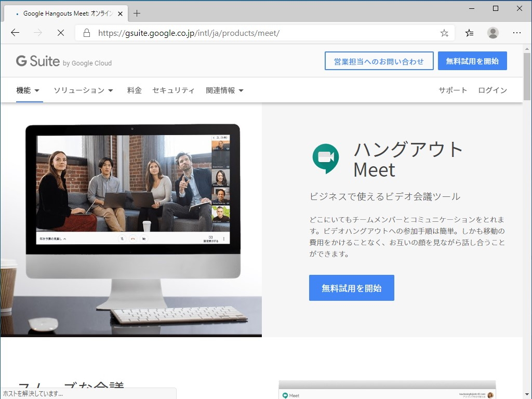The width and height of the screenshot is (532, 399).
Task: Click the G Suite logo
Action: (x=37, y=60)
